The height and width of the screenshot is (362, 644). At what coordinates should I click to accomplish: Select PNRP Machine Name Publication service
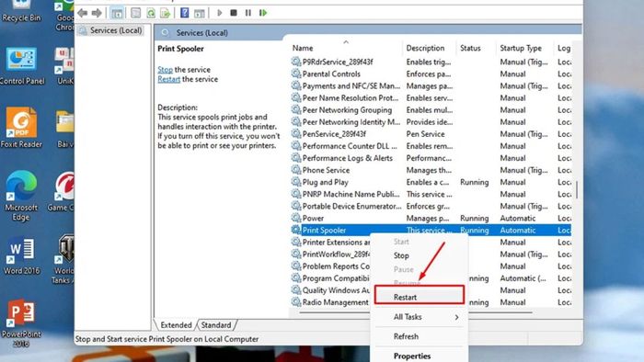(x=431, y=194)
